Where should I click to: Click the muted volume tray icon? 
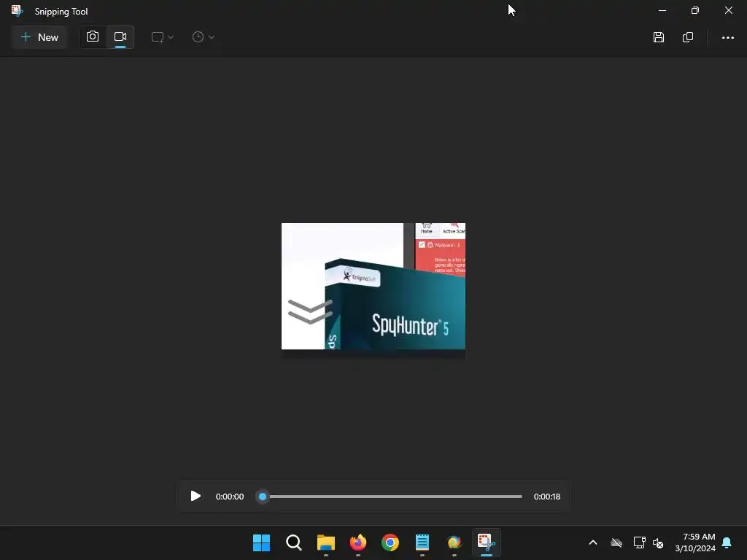coord(659,542)
